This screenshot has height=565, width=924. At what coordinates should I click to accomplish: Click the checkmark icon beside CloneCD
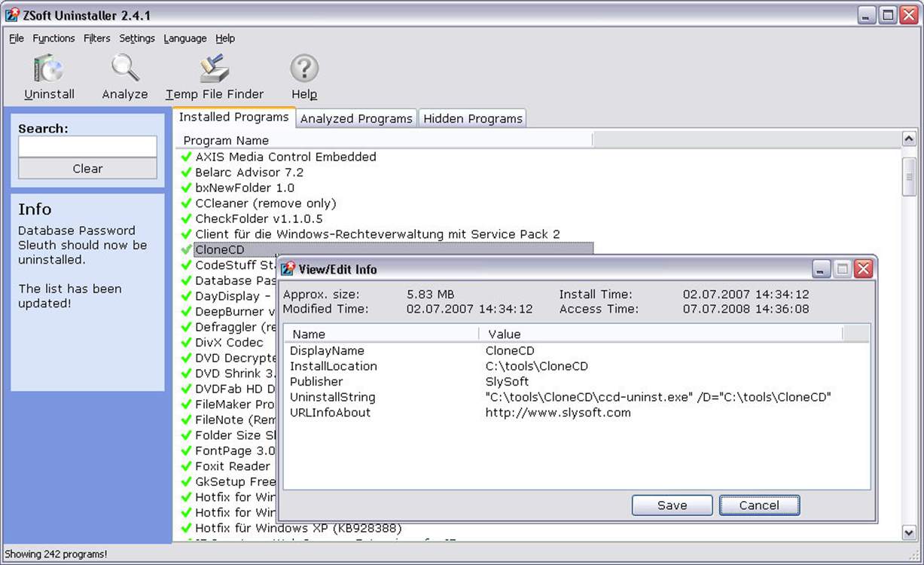pos(186,249)
